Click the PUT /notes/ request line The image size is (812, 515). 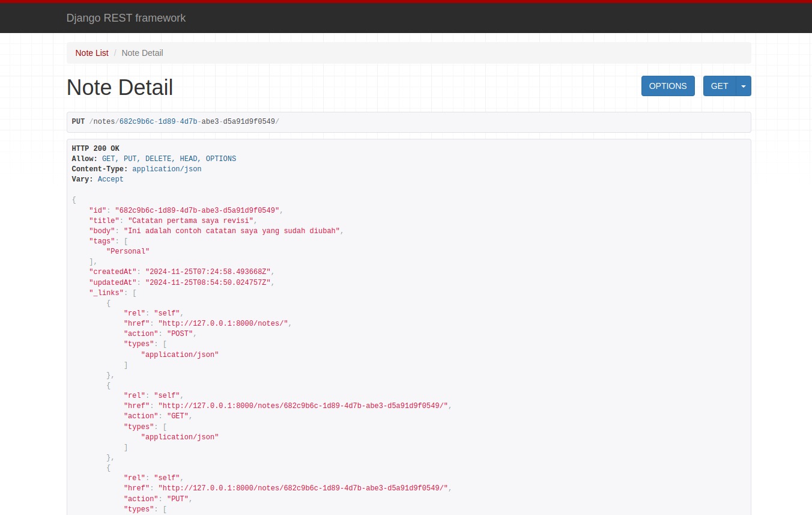pos(175,121)
